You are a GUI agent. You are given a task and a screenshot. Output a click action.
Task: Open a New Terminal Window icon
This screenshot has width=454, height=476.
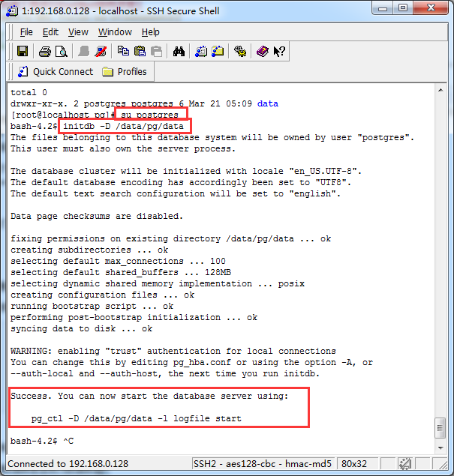[201, 51]
